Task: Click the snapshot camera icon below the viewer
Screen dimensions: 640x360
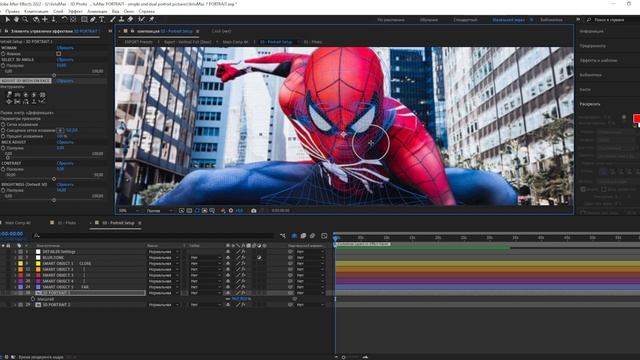Action: [253, 211]
